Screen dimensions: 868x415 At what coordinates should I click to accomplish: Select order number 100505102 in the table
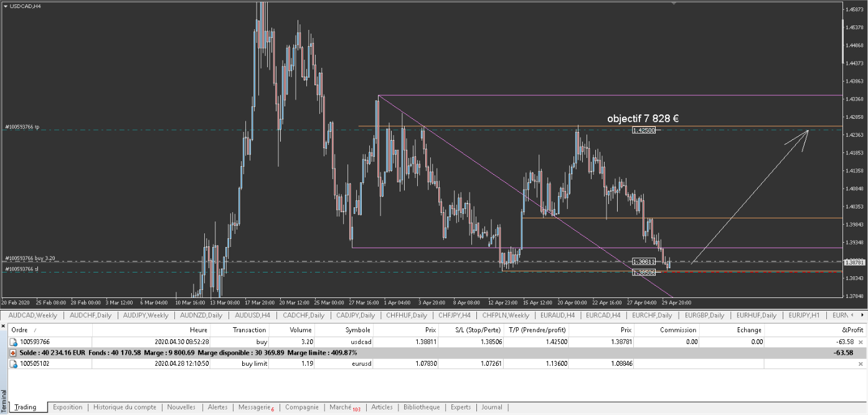pos(34,363)
